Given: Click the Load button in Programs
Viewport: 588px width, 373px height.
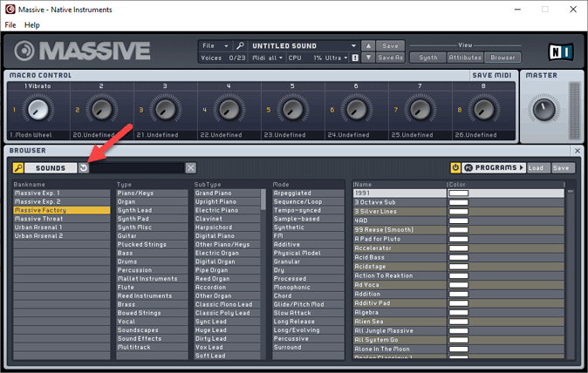Looking at the screenshot, I should point(538,168).
